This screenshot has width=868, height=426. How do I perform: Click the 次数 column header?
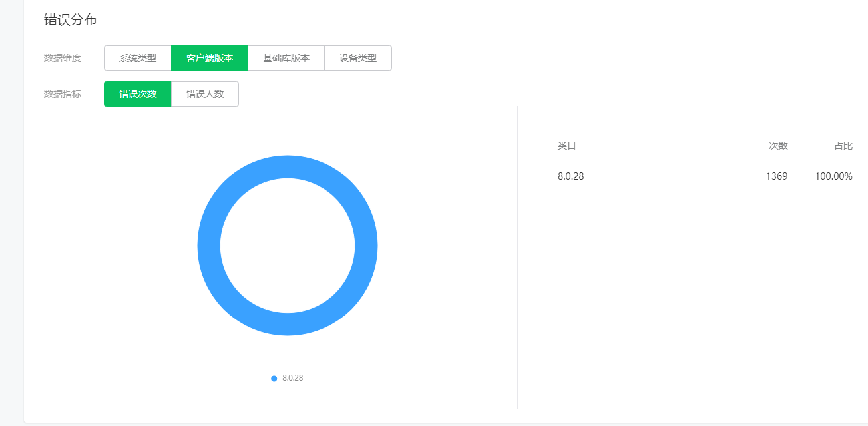click(778, 146)
